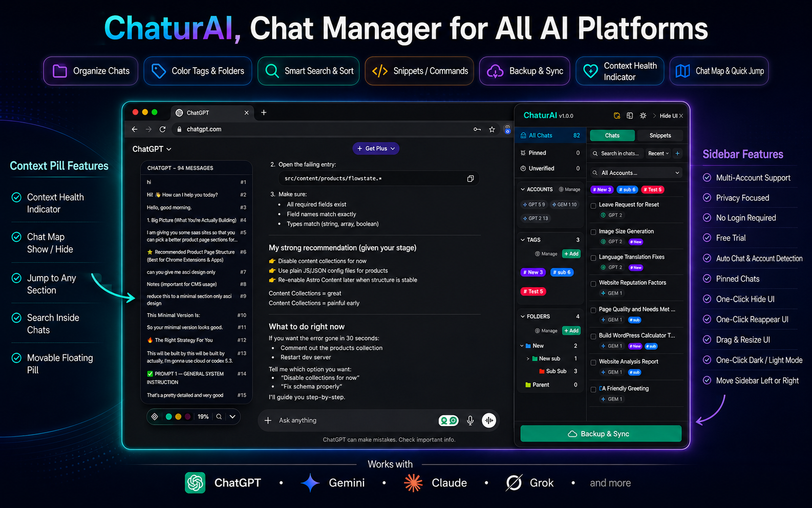812x508 pixels.
Task: Toggle dark/light mode with the sun icon
Action: point(643,116)
